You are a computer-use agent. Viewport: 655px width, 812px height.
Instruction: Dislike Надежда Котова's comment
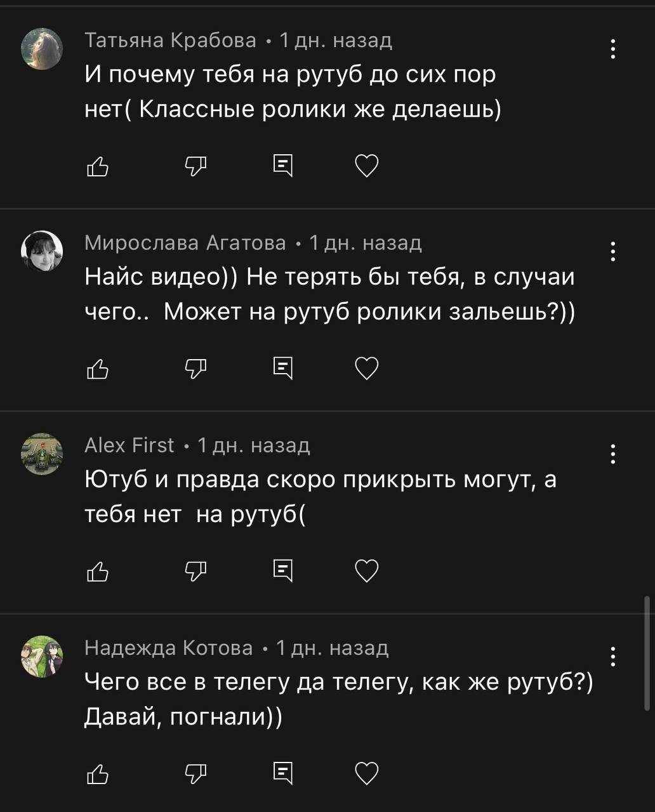tap(195, 773)
